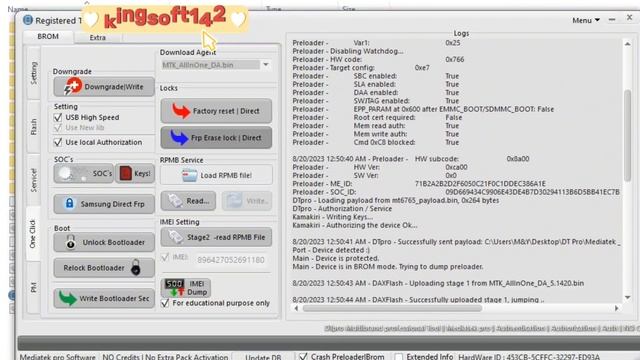This screenshot has width=640, height=360.
Task: Open the Setting side tab
Action: pos(33,73)
